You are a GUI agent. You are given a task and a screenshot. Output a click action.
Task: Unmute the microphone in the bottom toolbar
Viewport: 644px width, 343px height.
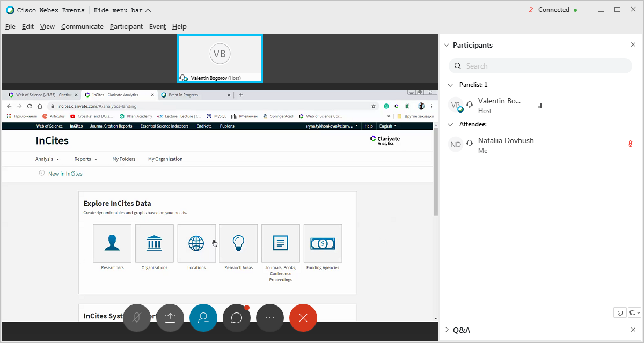click(137, 318)
